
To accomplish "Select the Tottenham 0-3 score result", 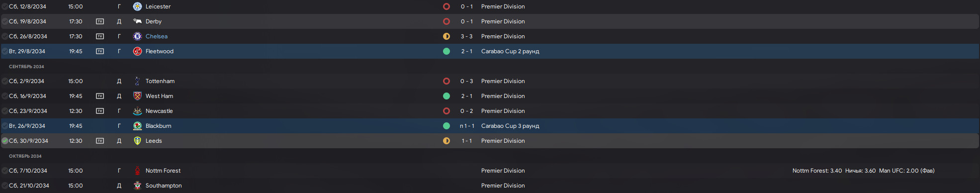I will pyautogui.click(x=467, y=81).
